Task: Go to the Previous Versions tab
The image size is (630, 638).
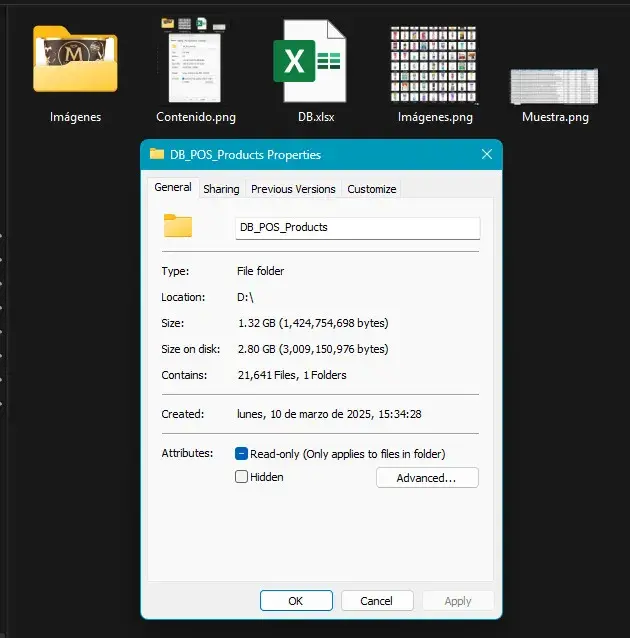Action: [293, 189]
